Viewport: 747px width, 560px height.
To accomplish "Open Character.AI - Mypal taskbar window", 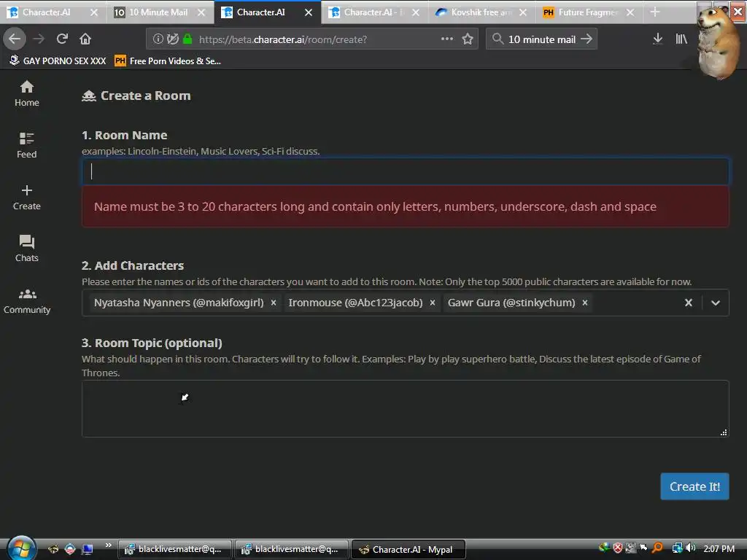I will click(408, 550).
